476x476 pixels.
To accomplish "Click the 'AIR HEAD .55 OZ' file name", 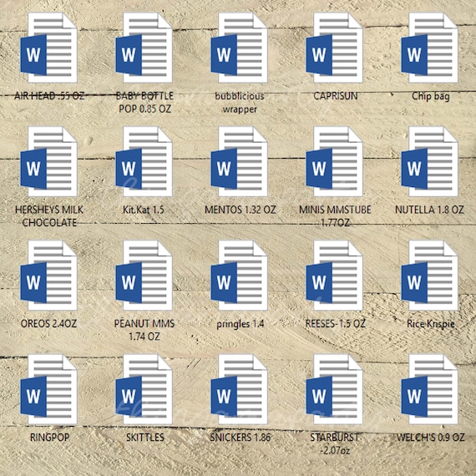I will click(49, 96).
